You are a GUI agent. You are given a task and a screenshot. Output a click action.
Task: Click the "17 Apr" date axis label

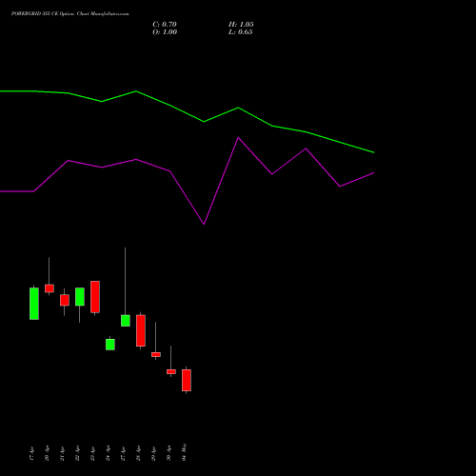[x=31, y=454]
